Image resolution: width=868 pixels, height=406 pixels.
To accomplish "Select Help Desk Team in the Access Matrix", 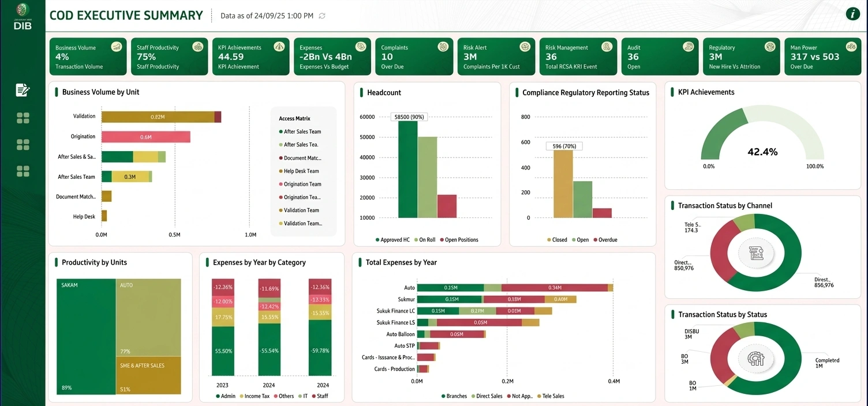I will pos(301,171).
